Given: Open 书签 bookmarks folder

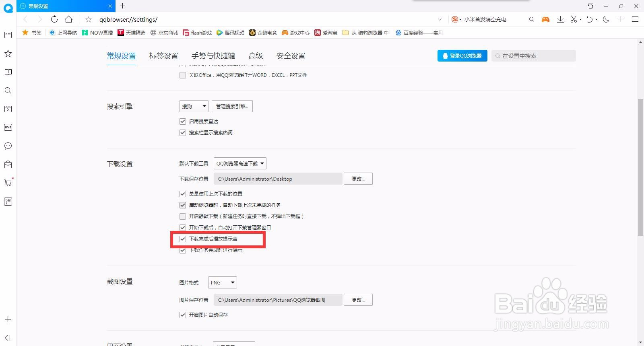Looking at the screenshot, I should point(32,33).
